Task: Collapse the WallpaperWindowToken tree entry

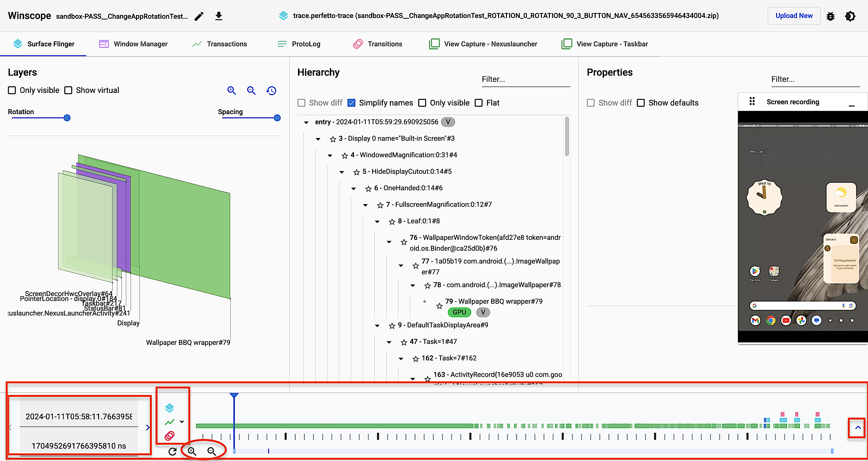Action: (389, 242)
